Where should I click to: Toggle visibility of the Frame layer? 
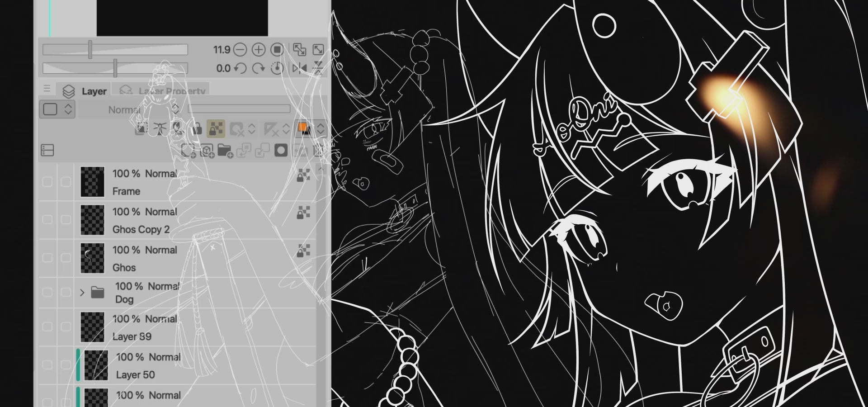pyautogui.click(x=47, y=182)
